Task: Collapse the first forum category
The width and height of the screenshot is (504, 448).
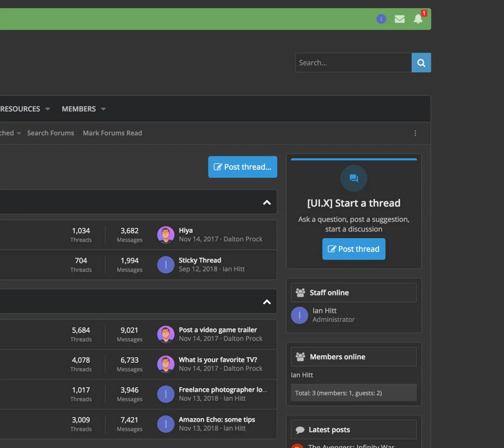Action: [267, 202]
